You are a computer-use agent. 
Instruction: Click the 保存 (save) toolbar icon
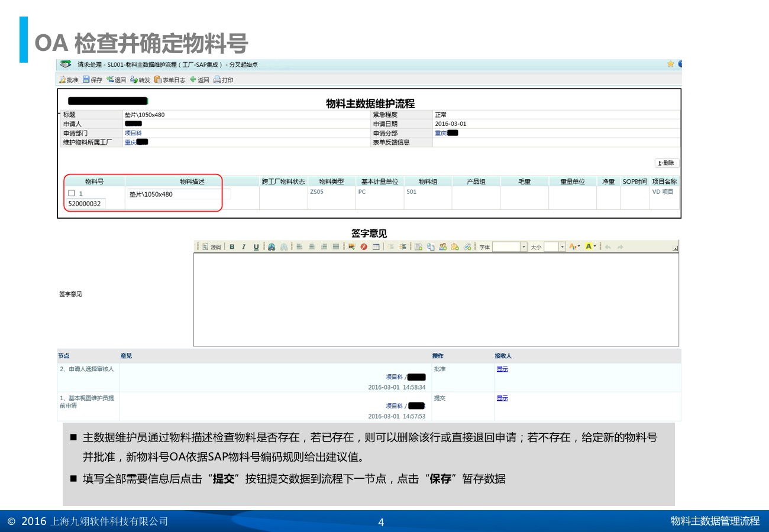[x=92, y=80]
